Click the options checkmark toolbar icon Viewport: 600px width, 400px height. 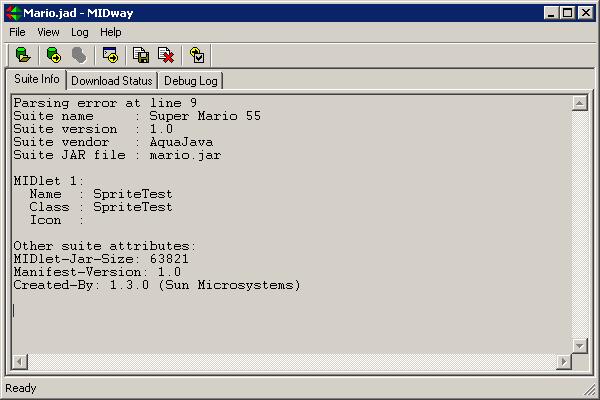(x=197, y=55)
